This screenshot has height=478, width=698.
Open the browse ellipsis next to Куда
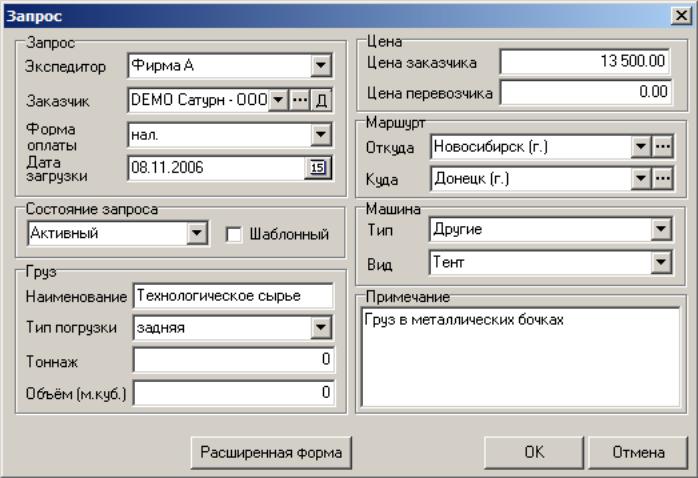click(x=663, y=178)
